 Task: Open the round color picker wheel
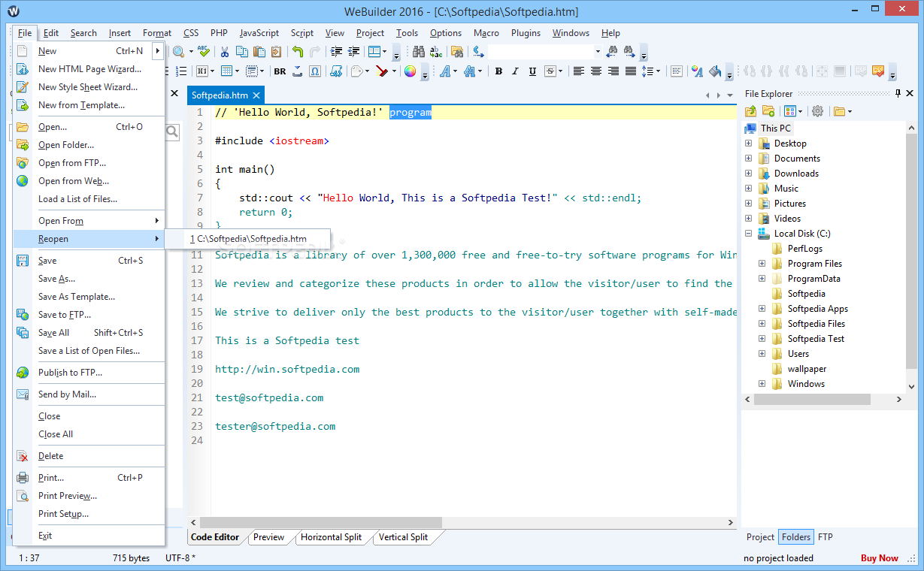click(x=410, y=71)
